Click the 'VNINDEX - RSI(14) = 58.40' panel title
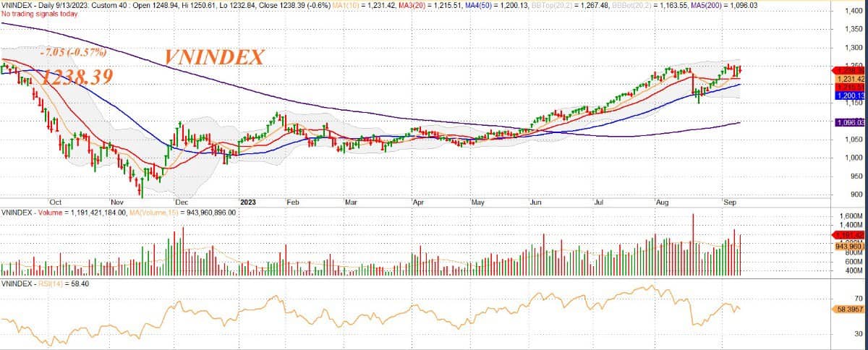 (44, 284)
